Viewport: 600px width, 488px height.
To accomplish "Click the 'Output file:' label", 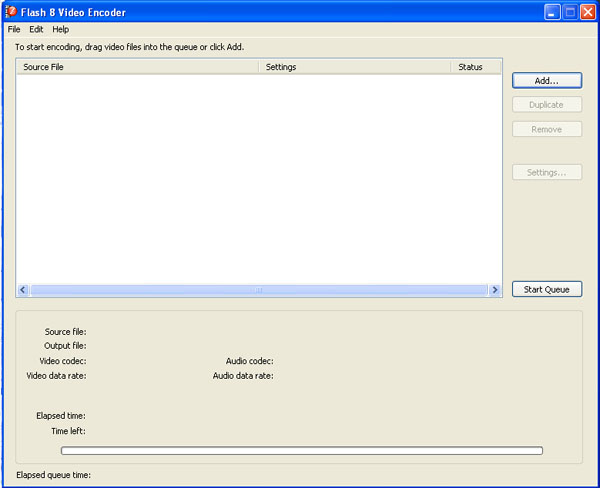I will (65, 346).
